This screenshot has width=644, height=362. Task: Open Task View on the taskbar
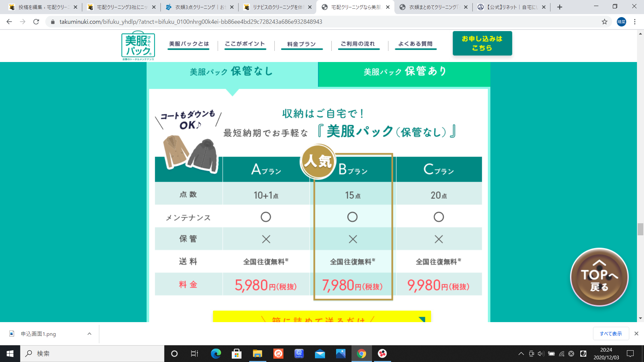195,354
